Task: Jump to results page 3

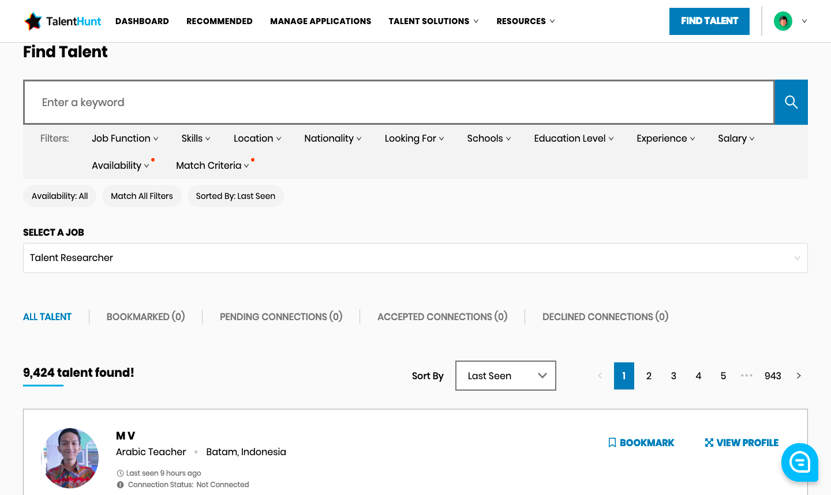Action: (673, 376)
